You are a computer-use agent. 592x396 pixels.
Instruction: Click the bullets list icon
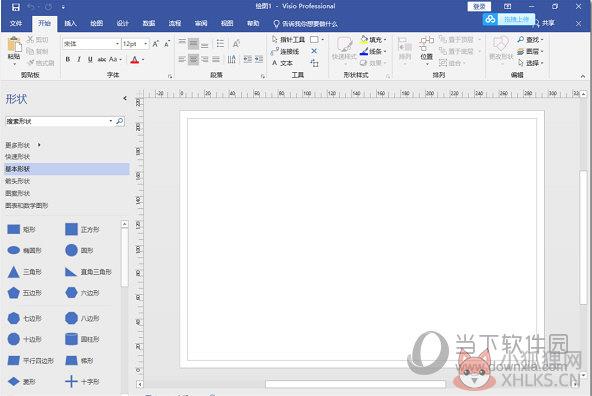tap(220, 44)
